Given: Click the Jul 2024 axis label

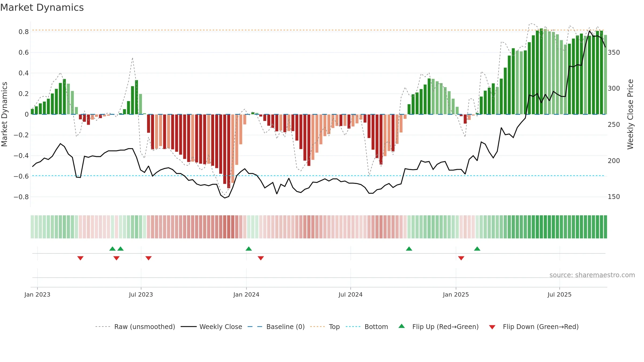Looking at the screenshot, I should 350,294.
